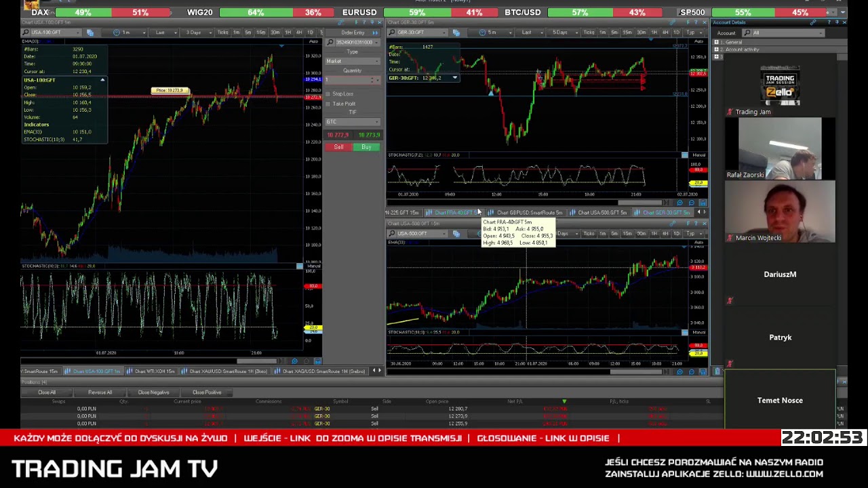Expand 2. Account activity section
Image resolution: width=868 pixels, height=488 pixels.
tap(715, 49)
